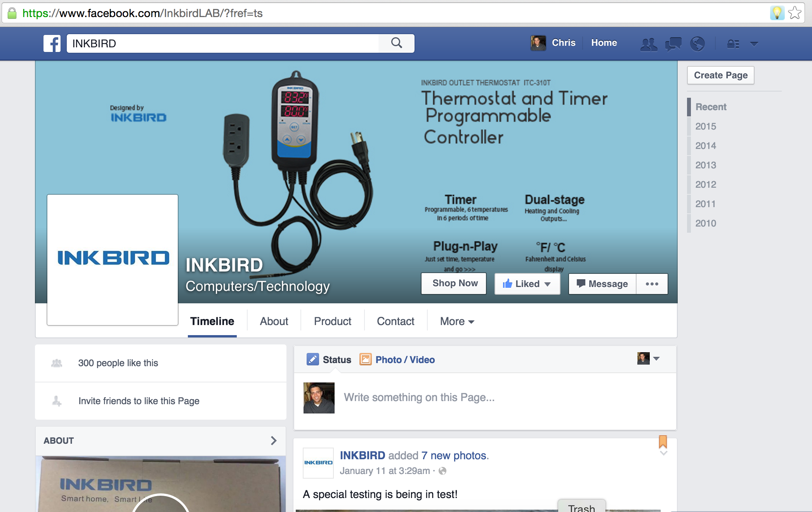The image size is (812, 512).
Task: Switch to the Timeline tab
Action: click(212, 321)
